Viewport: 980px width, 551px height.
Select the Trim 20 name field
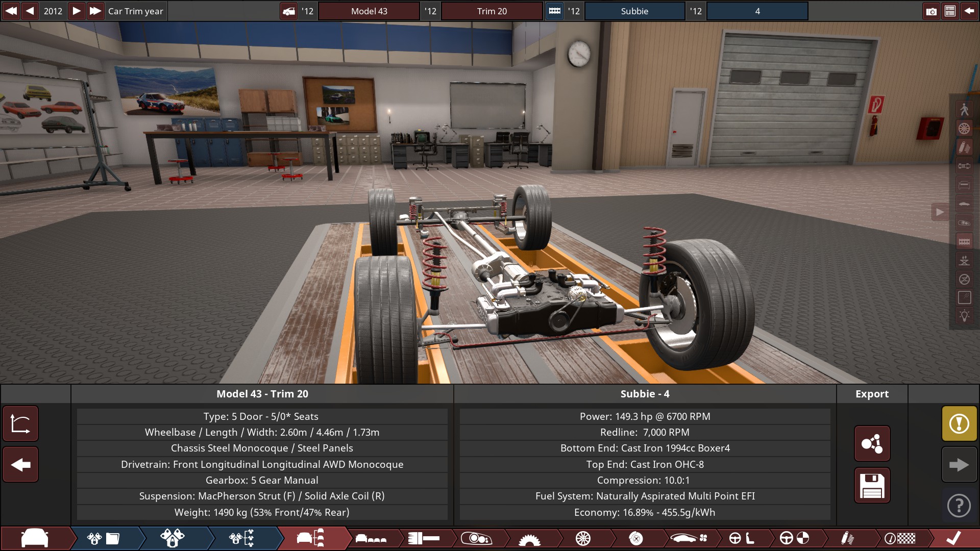[x=492, y=11]
